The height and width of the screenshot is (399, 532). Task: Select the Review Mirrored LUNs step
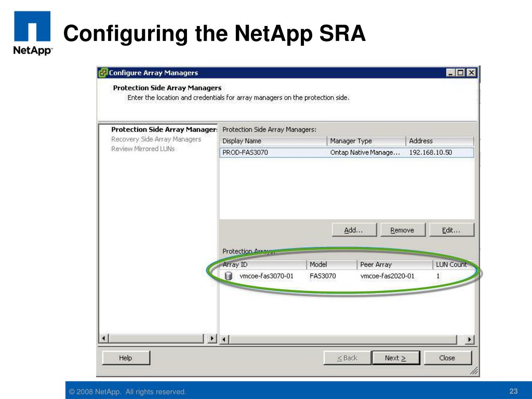[143, 149]
